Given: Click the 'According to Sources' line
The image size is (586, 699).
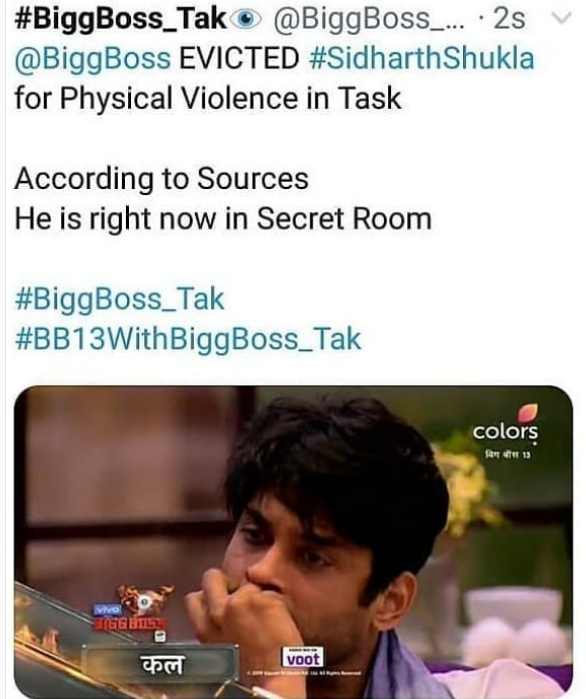Looking at the screenshot, I should pyautogui.click(x=161, y=179).
